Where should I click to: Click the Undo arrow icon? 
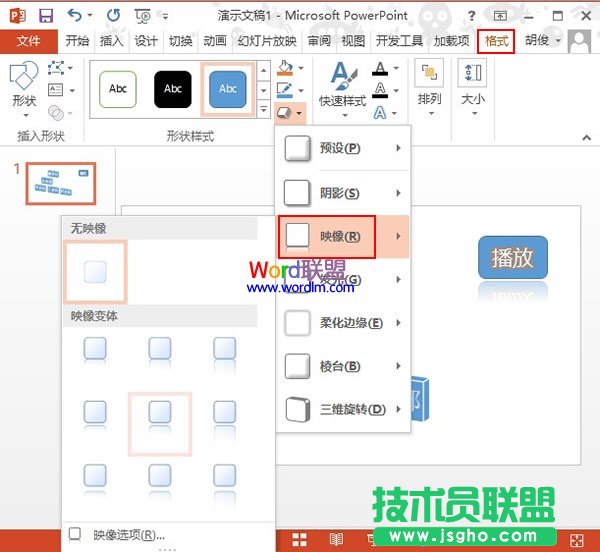(75, 15)
